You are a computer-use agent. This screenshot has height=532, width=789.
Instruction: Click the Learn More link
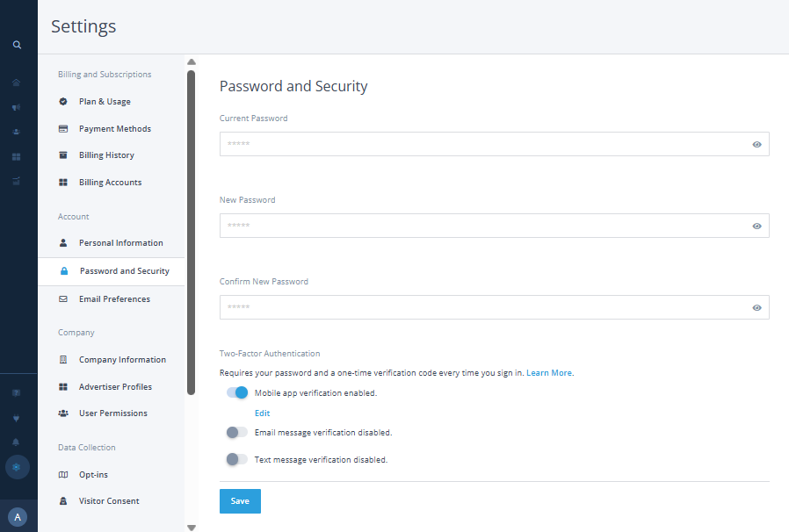coord(548,372)
